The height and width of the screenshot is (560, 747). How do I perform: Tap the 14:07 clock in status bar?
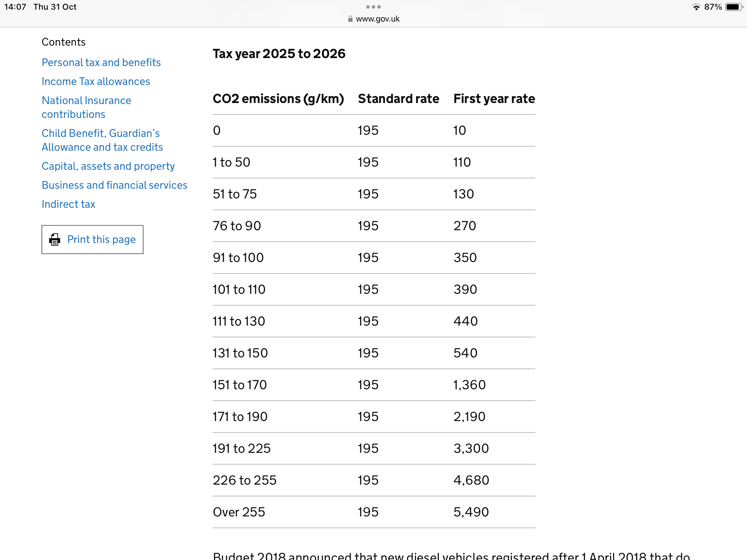(15, 7)
